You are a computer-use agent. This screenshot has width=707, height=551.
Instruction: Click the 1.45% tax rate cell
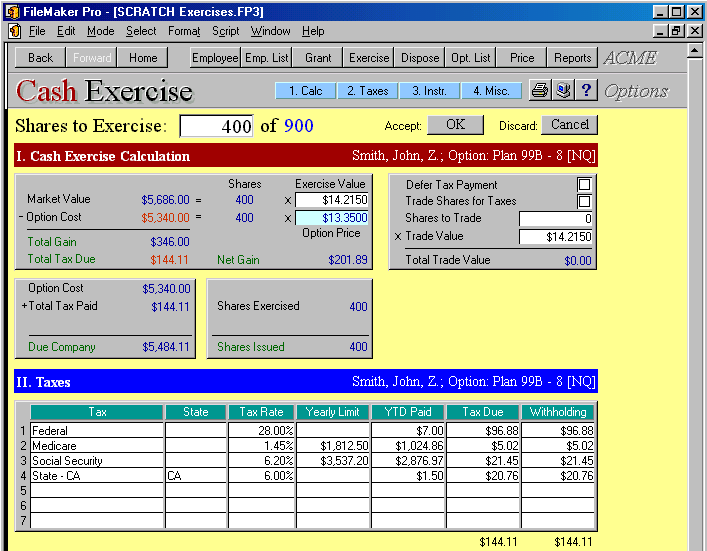(x=261, y=445)
